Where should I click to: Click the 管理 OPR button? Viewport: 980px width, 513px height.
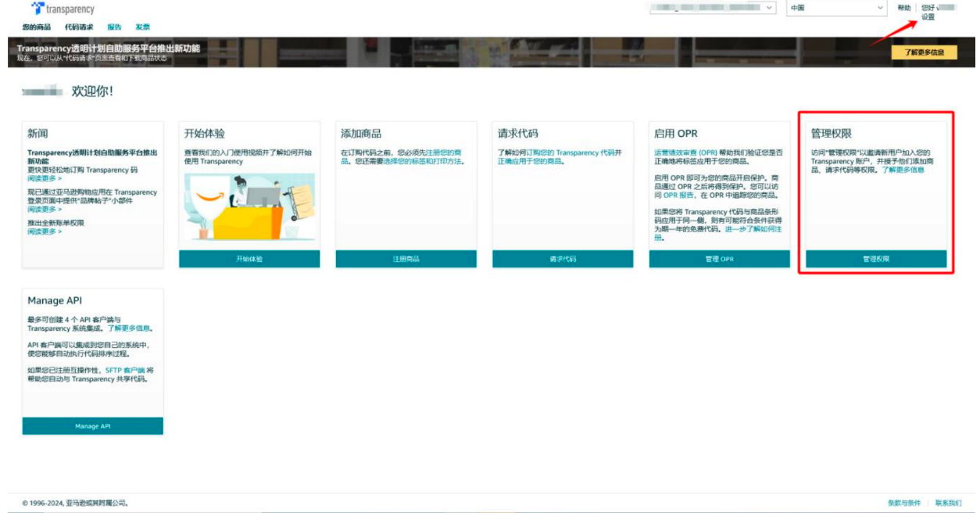(720, 259)
